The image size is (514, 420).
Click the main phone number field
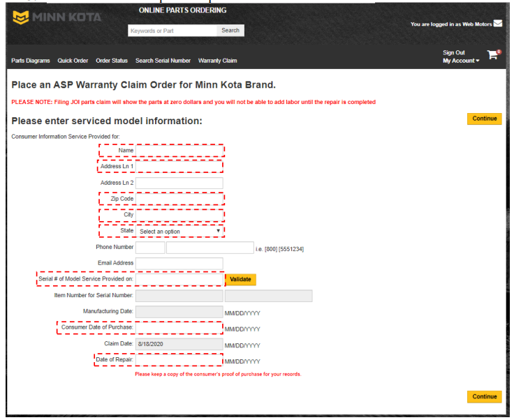click(210, 248)
